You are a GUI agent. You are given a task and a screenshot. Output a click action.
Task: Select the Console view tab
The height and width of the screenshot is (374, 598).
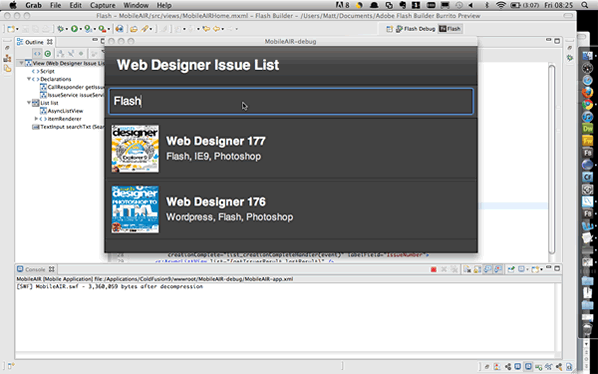(35, 269)
